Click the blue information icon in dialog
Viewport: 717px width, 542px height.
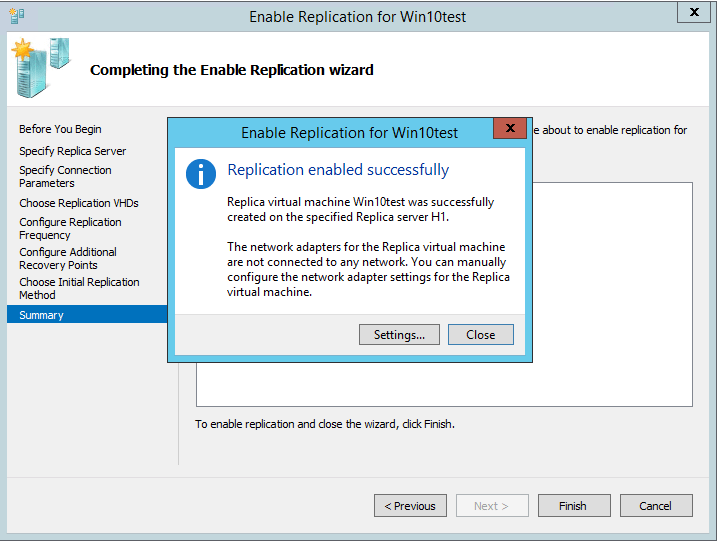point(201,172)
